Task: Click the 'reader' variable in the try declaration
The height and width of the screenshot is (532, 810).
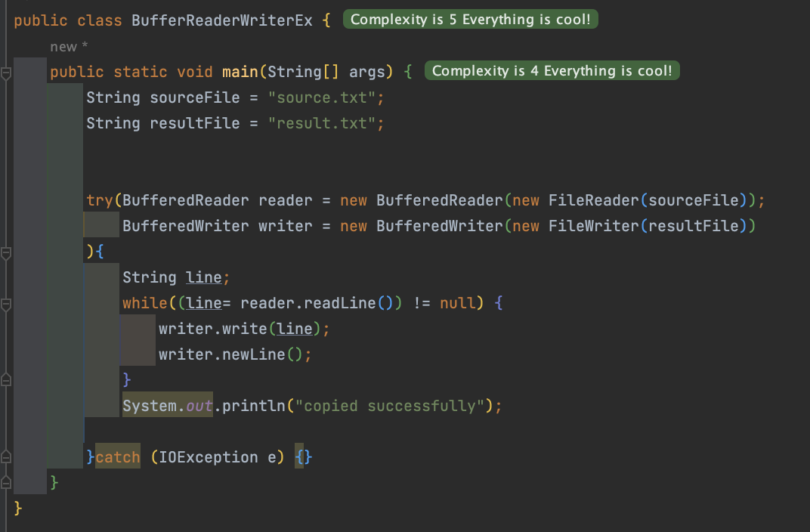Action: click(x=285, y=200)
